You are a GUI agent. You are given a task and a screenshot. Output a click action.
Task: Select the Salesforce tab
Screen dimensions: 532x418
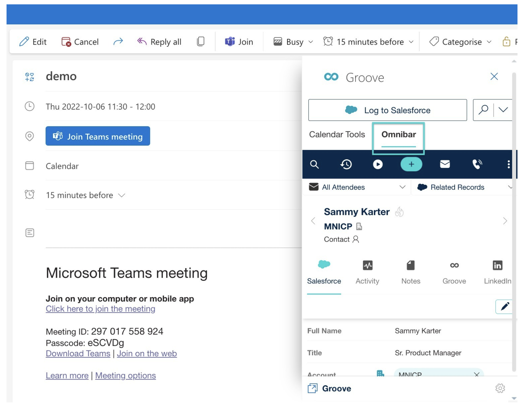(324, 272)
